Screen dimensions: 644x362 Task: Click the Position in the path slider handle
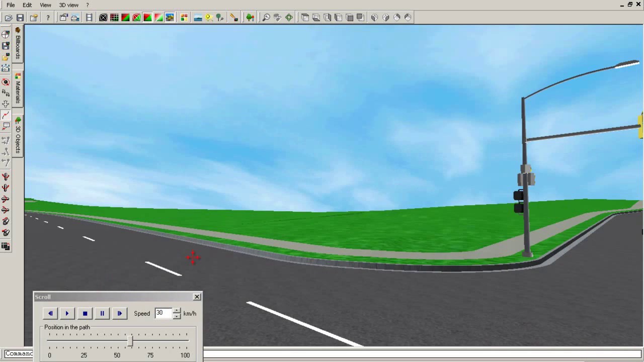130,341
